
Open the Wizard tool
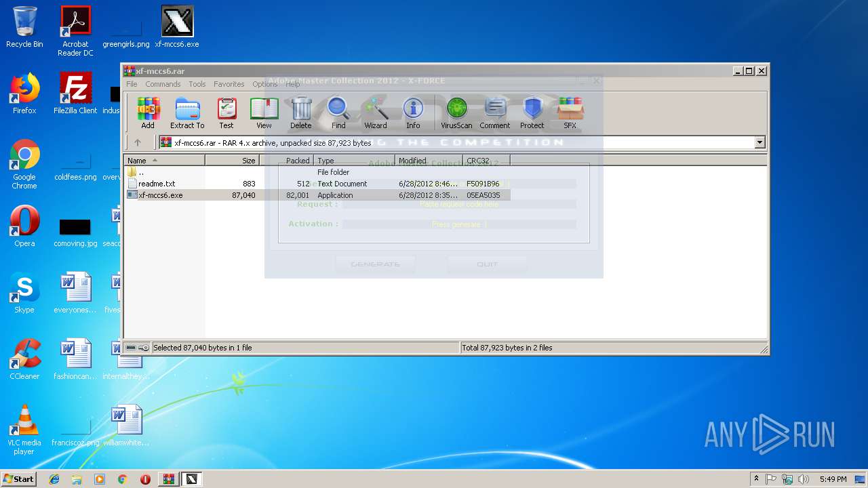376,113
